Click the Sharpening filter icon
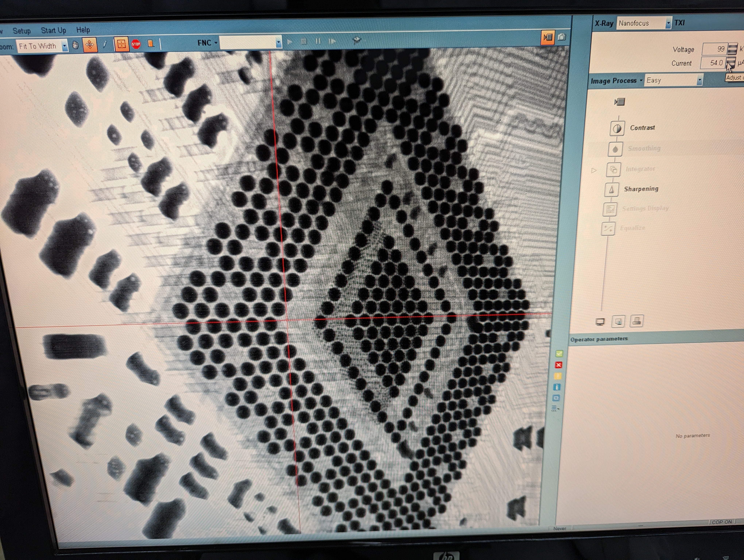The image size is (744, 560). 611,190
